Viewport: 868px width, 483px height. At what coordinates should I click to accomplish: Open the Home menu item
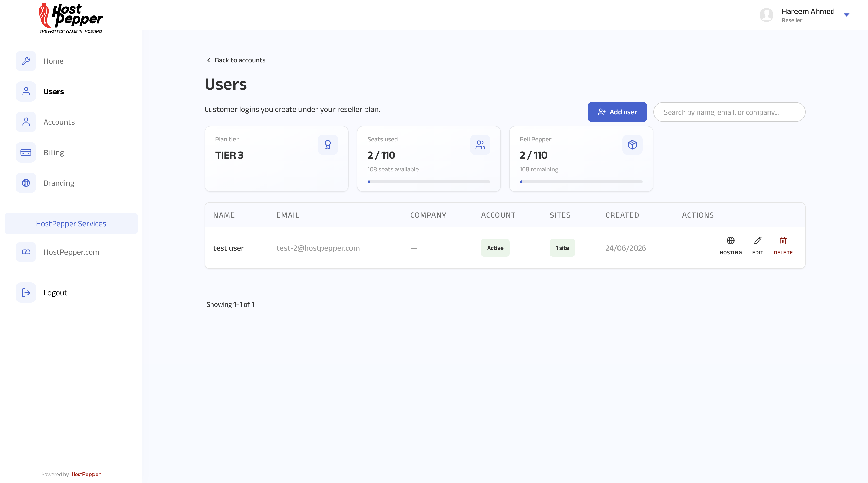pyautogui.click(x=53, y=61)
